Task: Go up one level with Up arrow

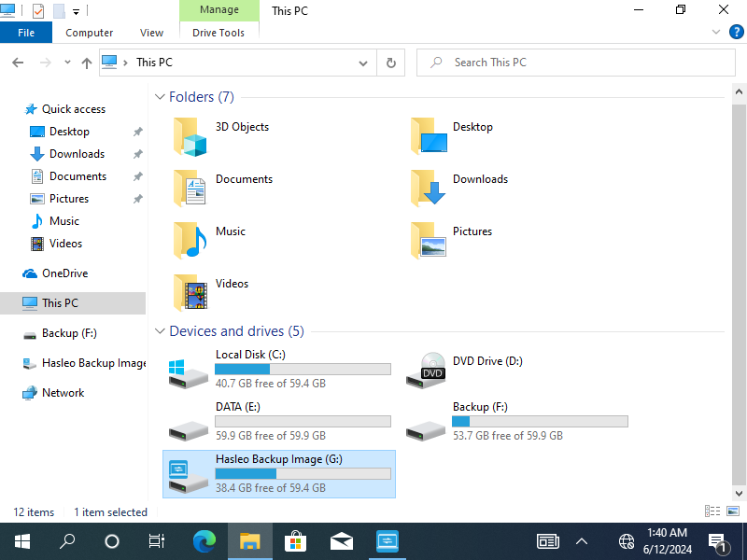Action: click(x=86, y=63)
